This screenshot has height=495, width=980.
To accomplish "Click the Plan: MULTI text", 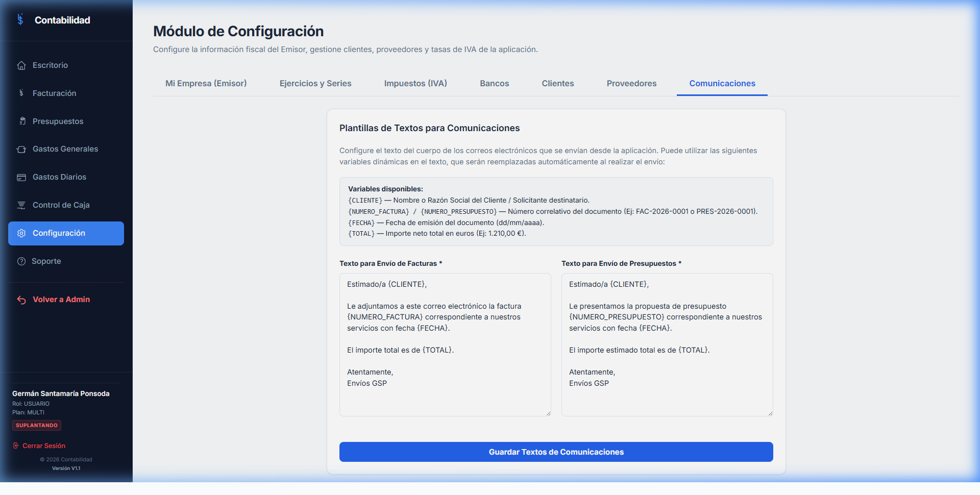I will (x=28, y=412).
